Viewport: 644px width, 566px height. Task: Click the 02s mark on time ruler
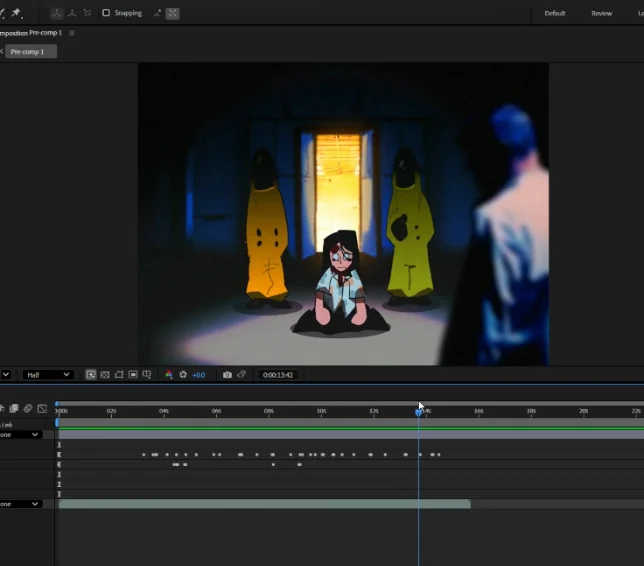click(111, 411)
